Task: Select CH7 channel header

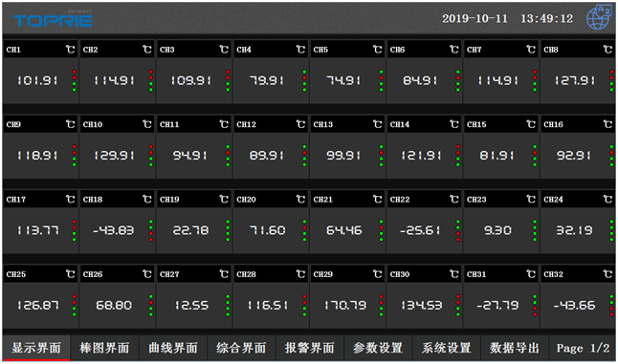Action: (501, 49)
